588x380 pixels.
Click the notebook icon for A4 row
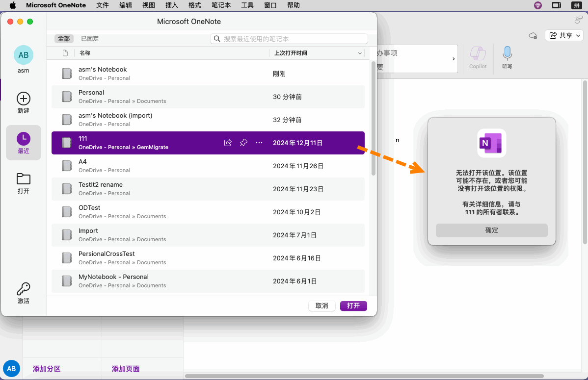coord(67,166)
